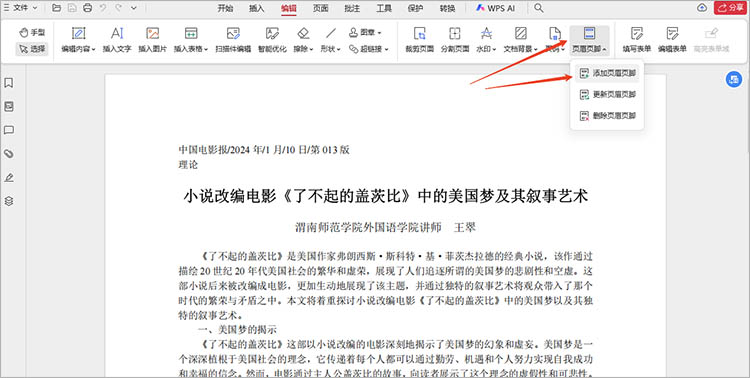The width and height of the screenshot is (750, 378).
Task: Click the printer icon
Action: click(x=88, y=8)
